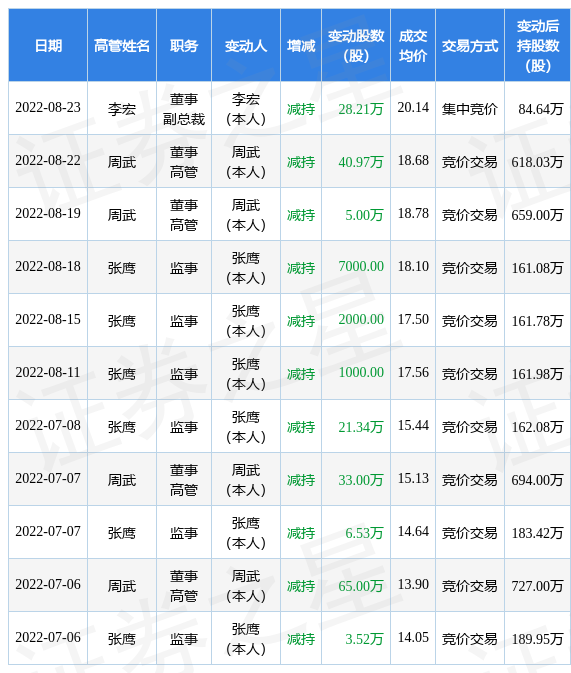Click the 交易方式 column header
Viewport: 571px width, 673px height.
pos(470,45)
